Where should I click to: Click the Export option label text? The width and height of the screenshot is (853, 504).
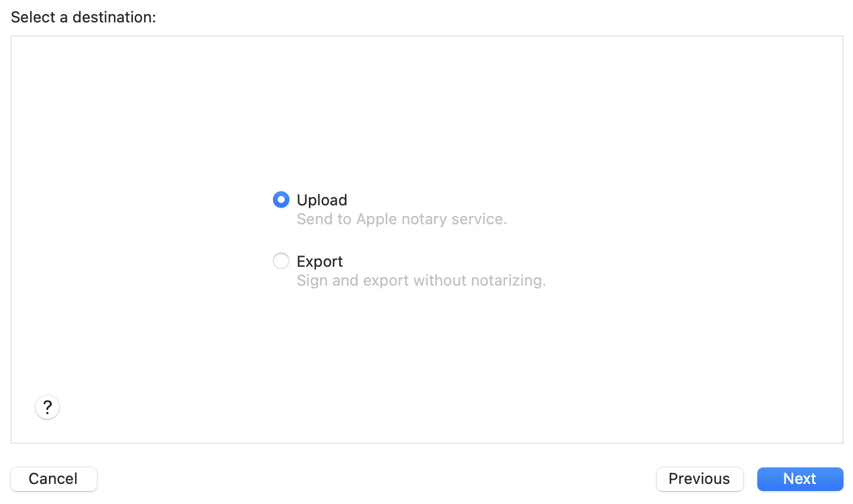[320, 261]
